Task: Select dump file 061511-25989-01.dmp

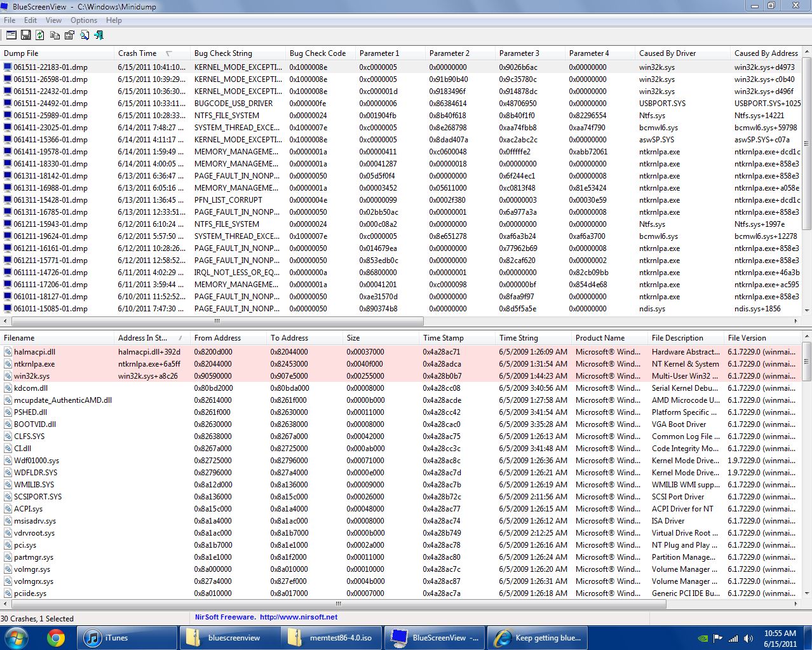Action: coord(51,116)
